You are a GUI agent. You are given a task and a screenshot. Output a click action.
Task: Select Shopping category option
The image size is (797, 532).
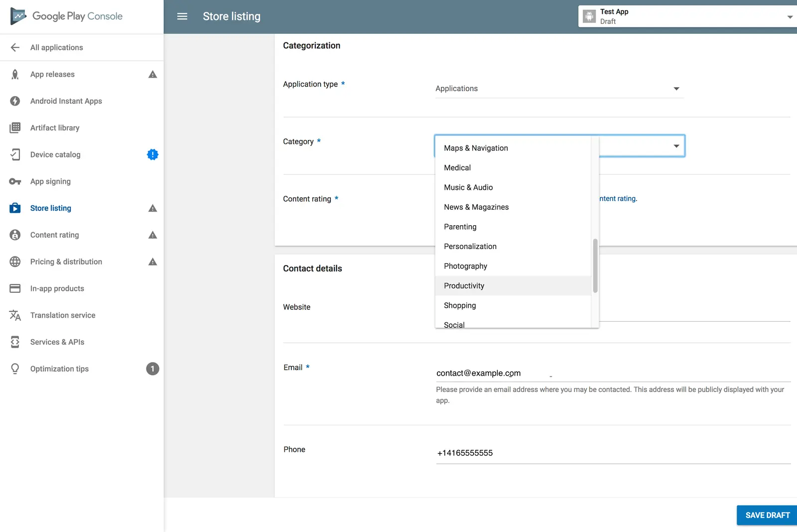[x=513, y=305]
